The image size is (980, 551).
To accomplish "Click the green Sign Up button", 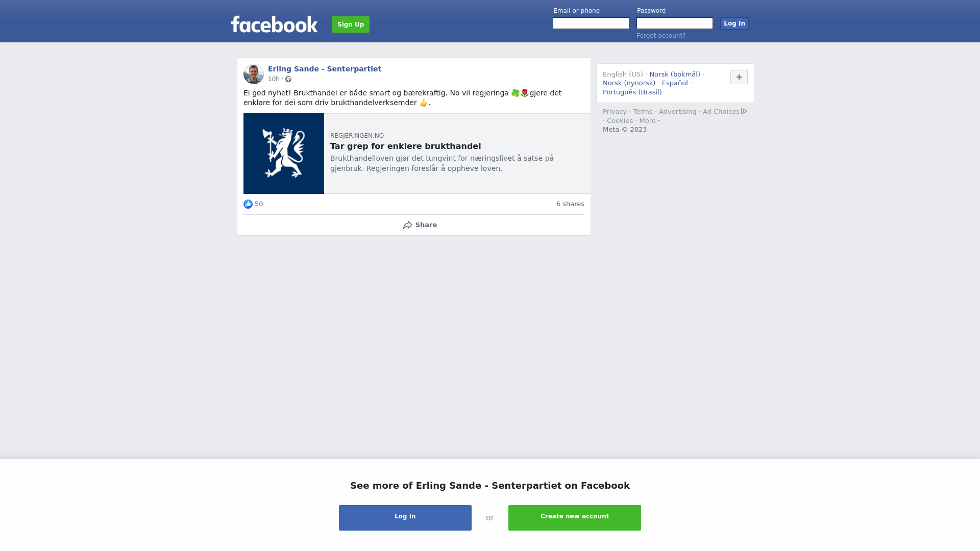I will click(x=351, y=24).
